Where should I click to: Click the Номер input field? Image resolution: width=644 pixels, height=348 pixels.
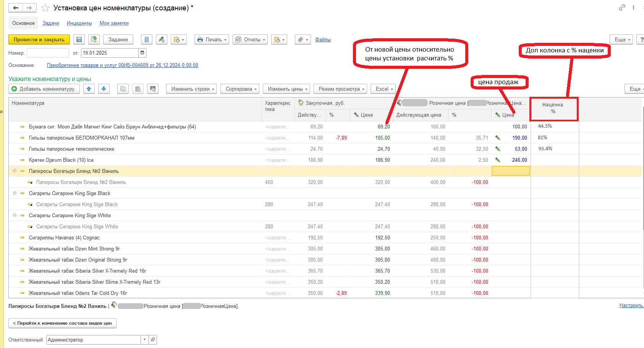48,53
